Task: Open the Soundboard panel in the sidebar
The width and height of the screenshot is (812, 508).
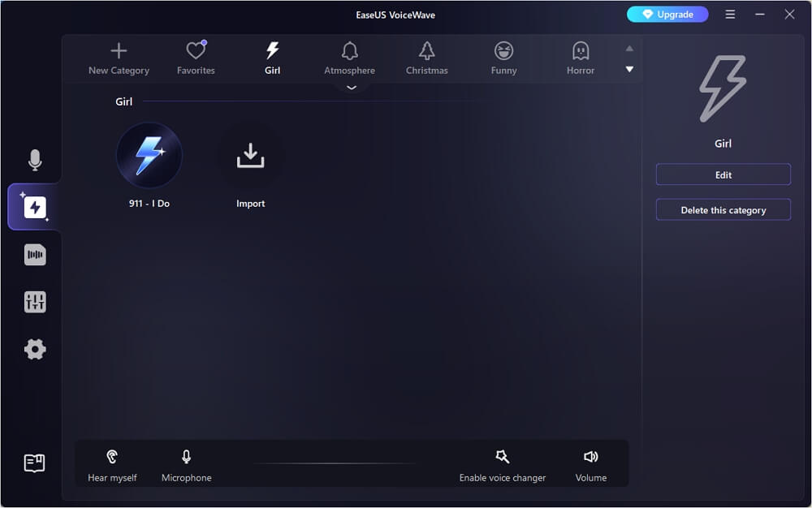Action: 35,254
